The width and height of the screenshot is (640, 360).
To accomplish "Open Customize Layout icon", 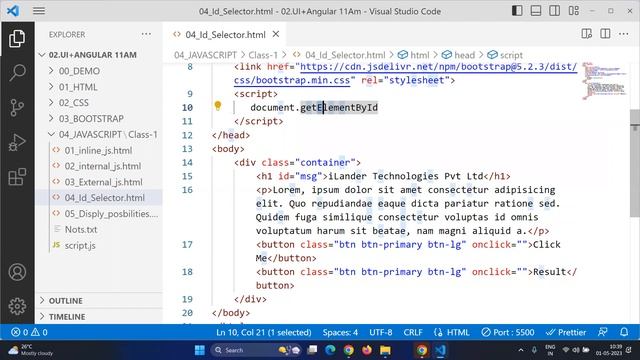I will tap(573, 11).
